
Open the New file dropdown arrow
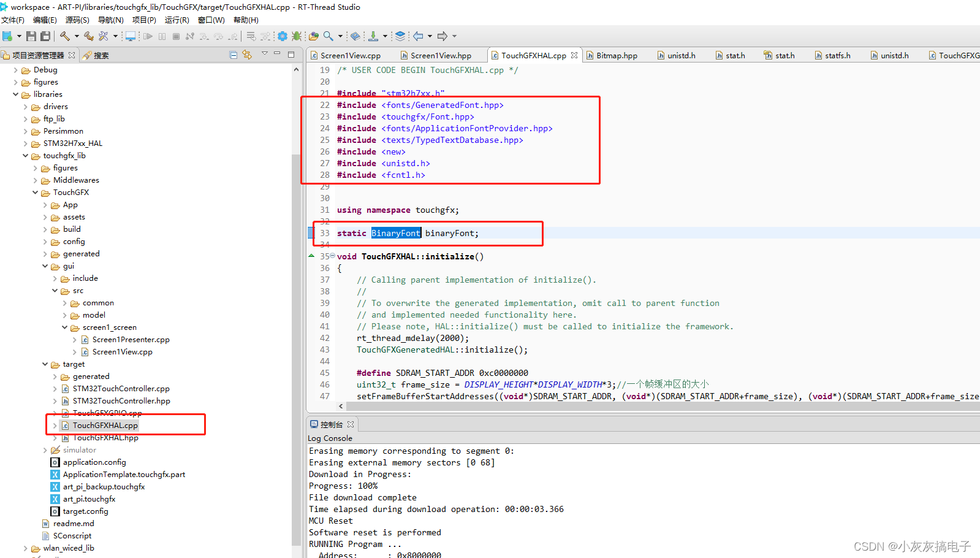pyautogui.click(x=19, y=36)
